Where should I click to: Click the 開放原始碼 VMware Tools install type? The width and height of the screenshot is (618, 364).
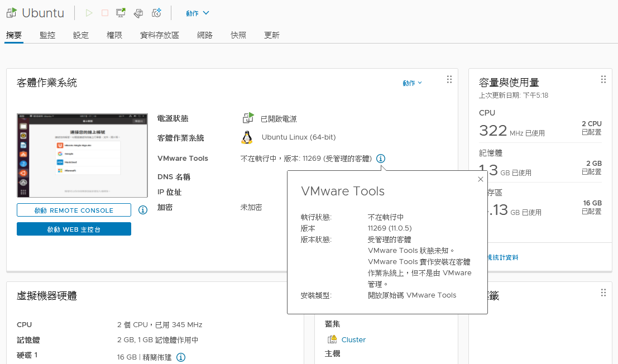click(412, 295)
